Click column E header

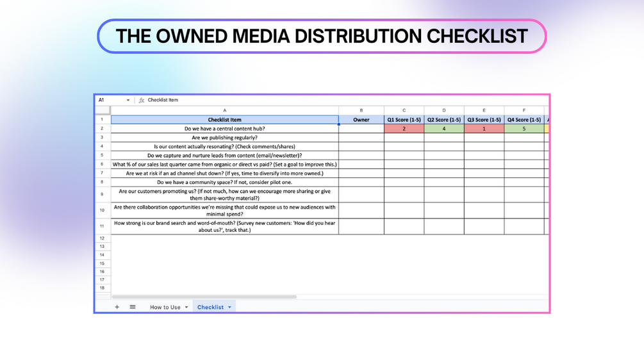(484, 110)
